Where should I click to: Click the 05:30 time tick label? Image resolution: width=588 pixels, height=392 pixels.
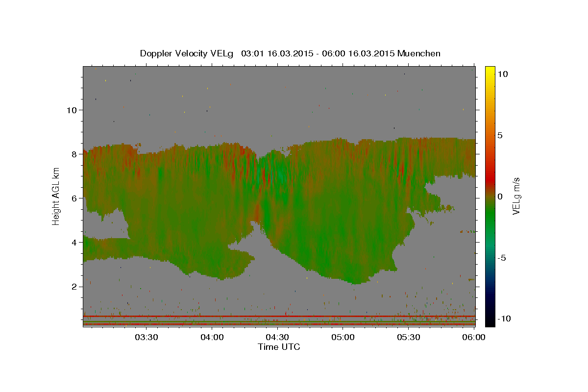coord(409,337)
